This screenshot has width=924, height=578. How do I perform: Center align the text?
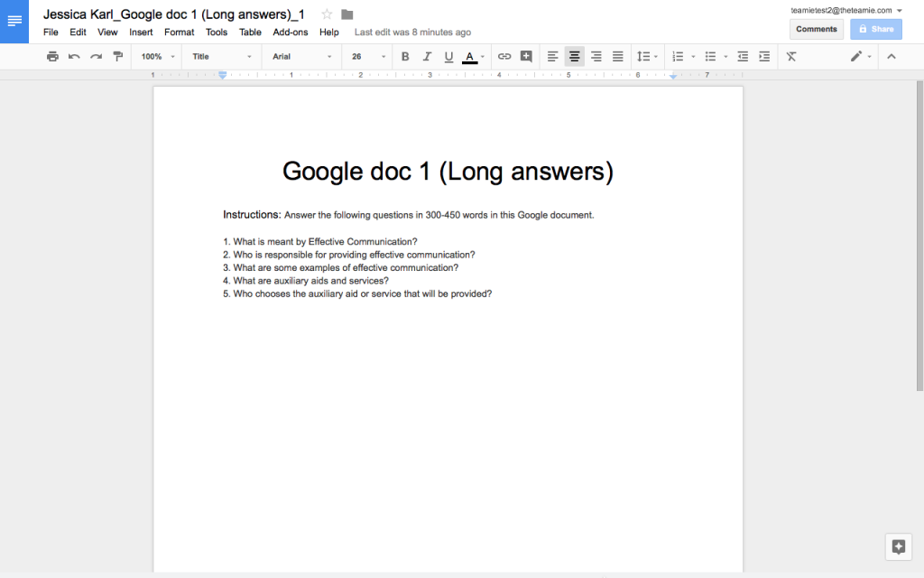pyautogui.click(x=574, y=57)
